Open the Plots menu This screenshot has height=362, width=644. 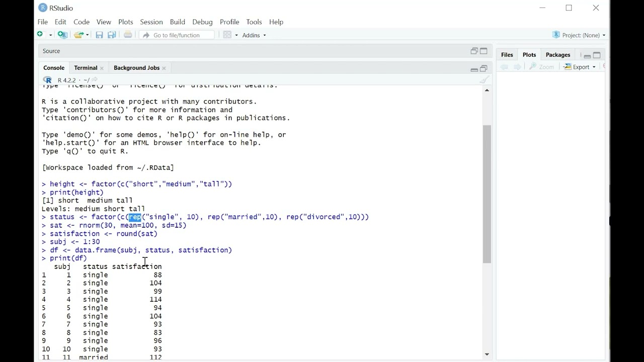click(126, 22)
